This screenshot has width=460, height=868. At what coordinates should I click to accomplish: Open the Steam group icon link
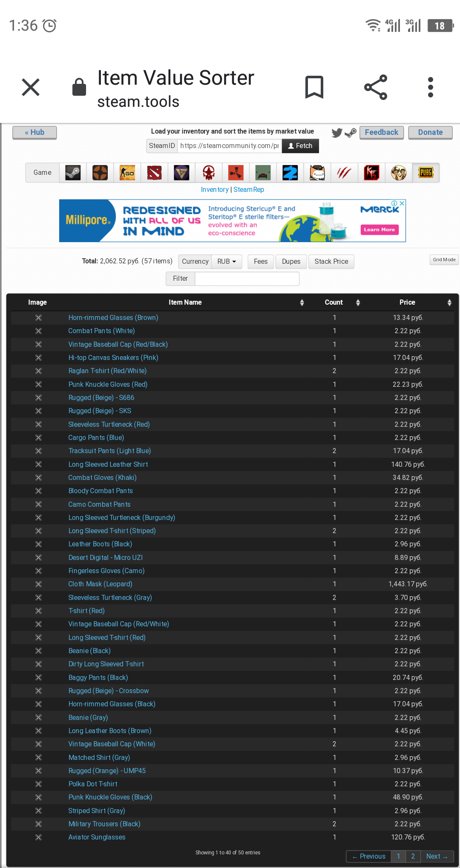click(351, 133)
